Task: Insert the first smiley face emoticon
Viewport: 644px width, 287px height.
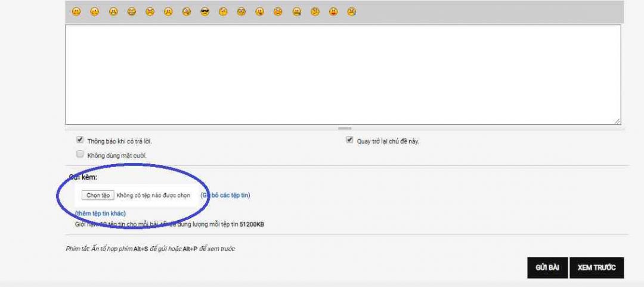Action: (x=76, y=12)
